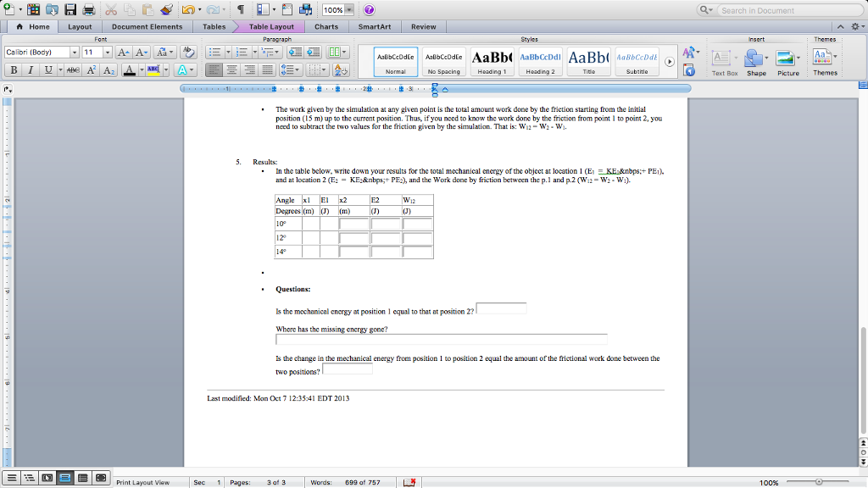Apply the Heading 1 style
The image size is (868, 488).
pos(490,61)
